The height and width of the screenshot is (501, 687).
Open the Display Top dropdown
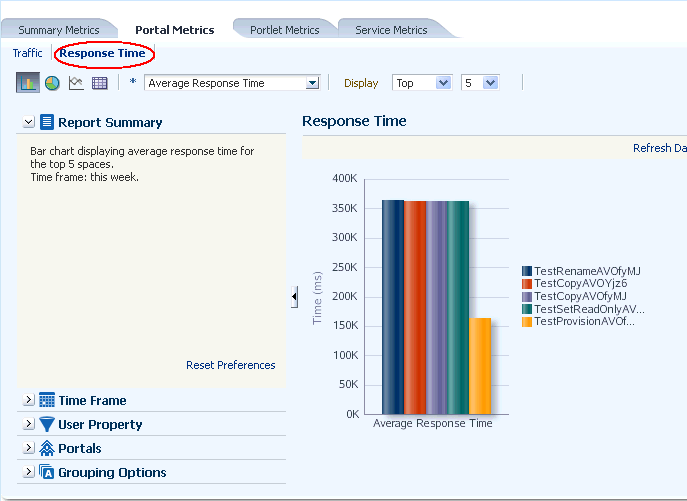(x=444, y=83)
